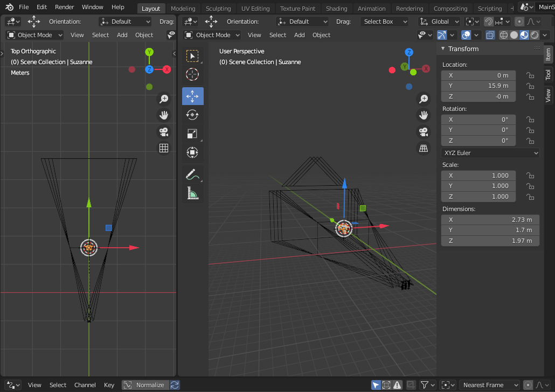Viewport: 555px width, 392px height.
Task: Switch to Modeling workspace tab
Action: point(183,9)
